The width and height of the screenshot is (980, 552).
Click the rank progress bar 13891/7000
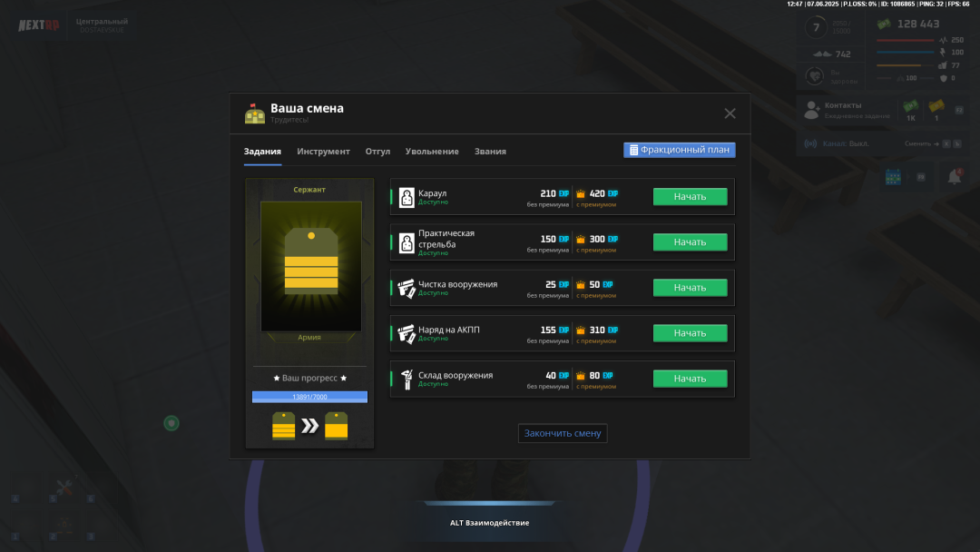click(309, 397)
